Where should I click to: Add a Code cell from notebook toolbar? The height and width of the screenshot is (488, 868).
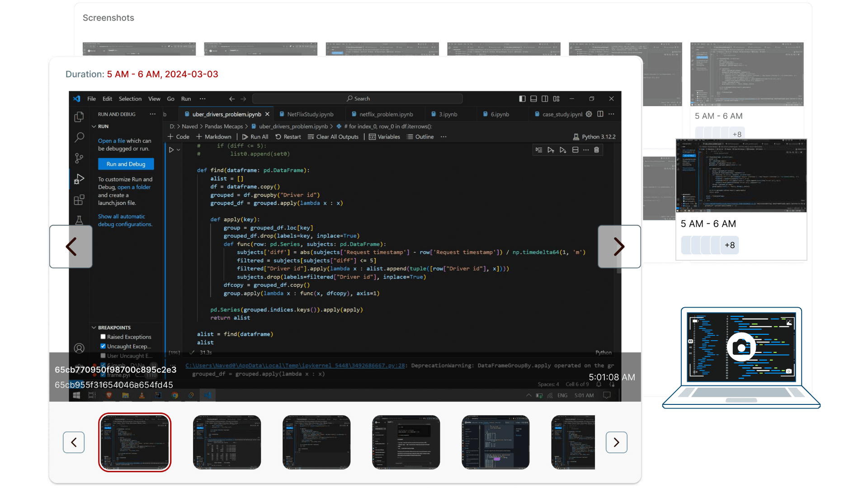tap(179, 137)
